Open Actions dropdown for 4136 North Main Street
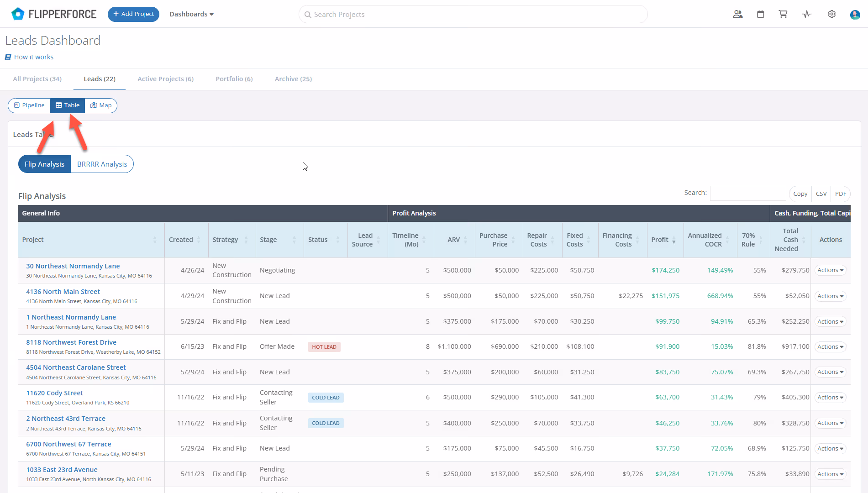The image size is (868, 493). pos(831,296)
